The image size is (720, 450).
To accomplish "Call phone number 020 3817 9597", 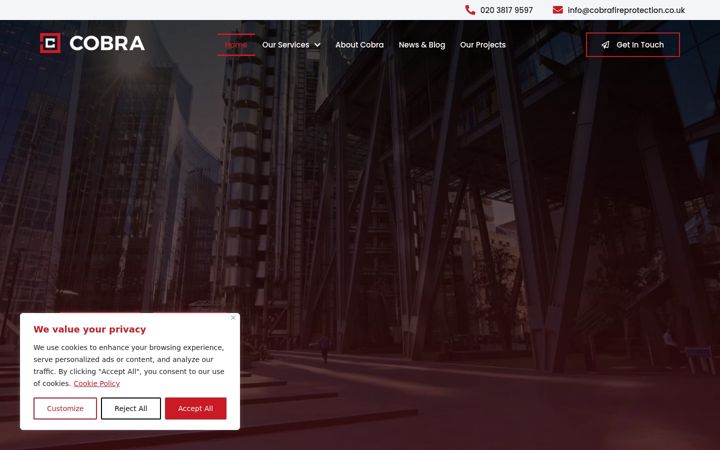I will pyautogui.click(x=506, y=10).
